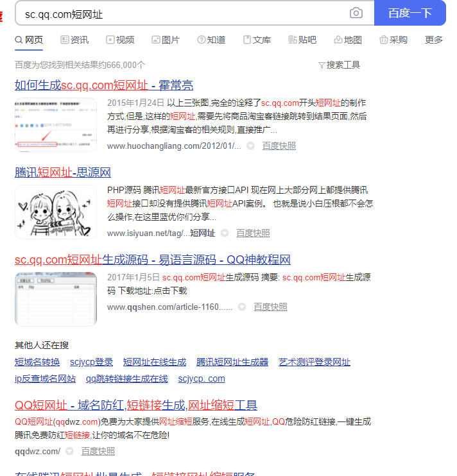Viewport: 457px width, 476px height.
Task: Open 百度快照 for the qqshen.com result
Action: point(270,307)
